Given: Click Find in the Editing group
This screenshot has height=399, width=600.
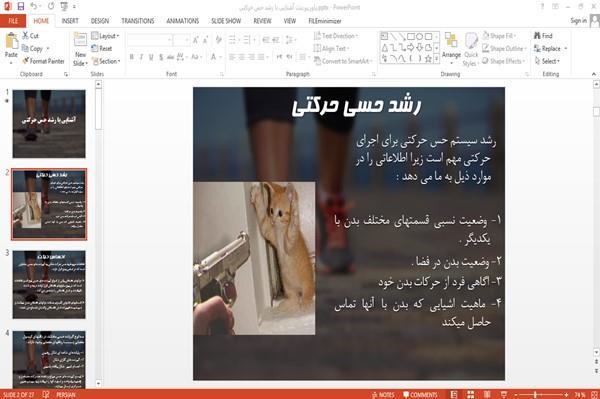Looking at the screenshot, I should tap(543, 36).
